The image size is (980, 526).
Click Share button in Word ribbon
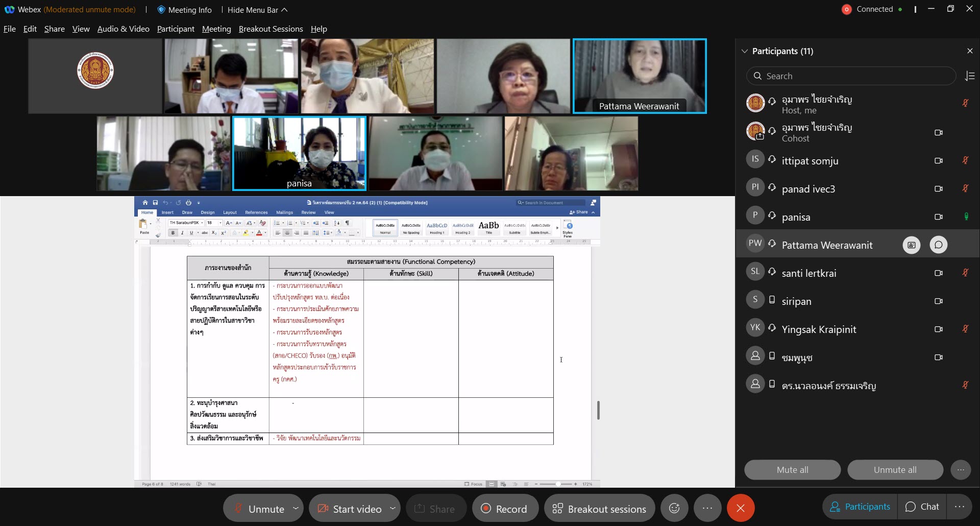pyautogui.click(x=579, y=212)
